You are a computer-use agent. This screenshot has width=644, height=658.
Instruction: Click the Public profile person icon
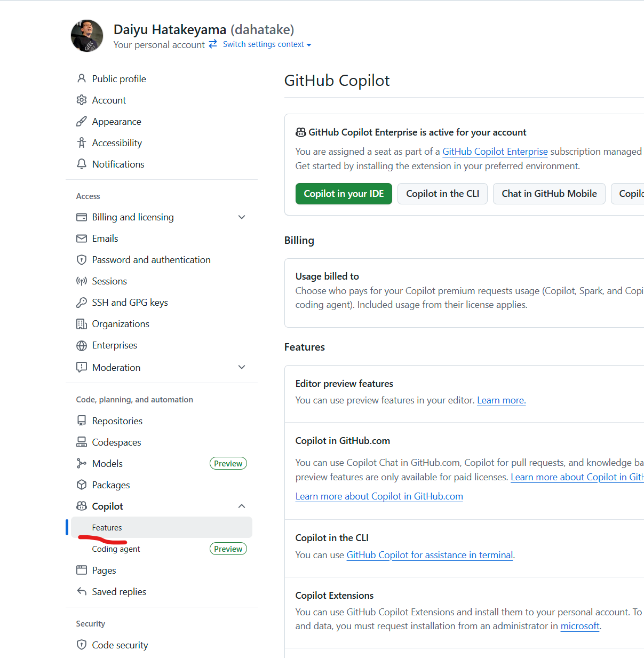click(82, 78)
